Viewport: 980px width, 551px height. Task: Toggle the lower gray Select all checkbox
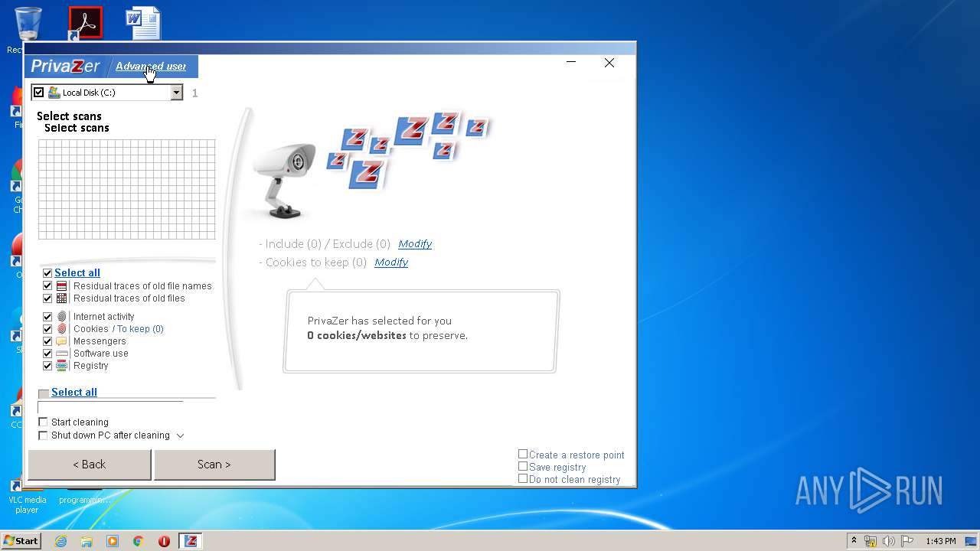(x=44, y=393)
